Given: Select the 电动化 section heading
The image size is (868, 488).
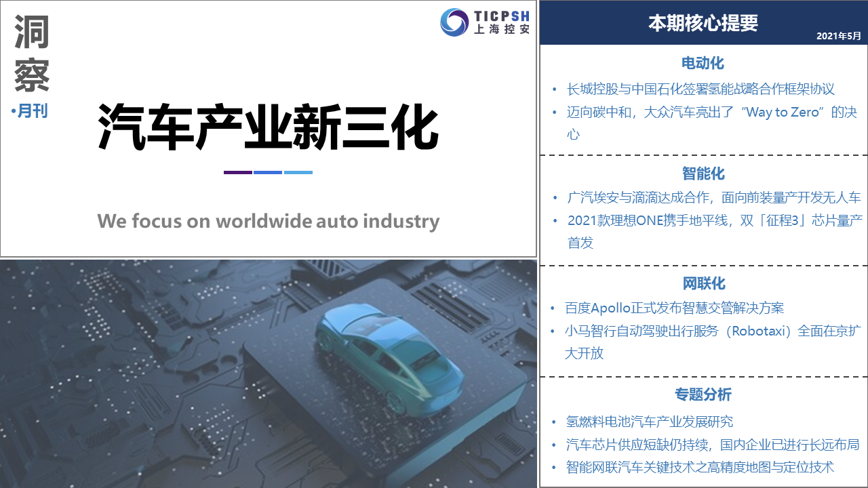Looking at the screenshot, I should point(703,63).
